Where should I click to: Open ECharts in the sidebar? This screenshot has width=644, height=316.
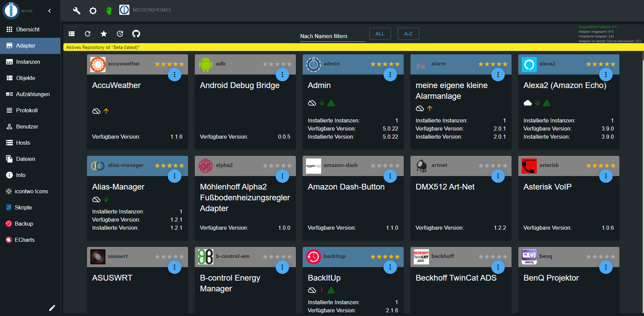click(x=30, y=240)
